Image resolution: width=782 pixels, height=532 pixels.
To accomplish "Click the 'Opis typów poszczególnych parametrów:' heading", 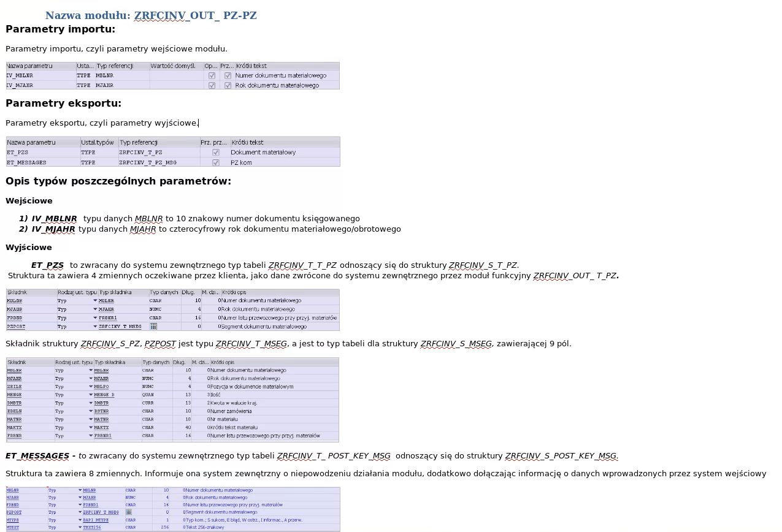I will tap(118, 181).
